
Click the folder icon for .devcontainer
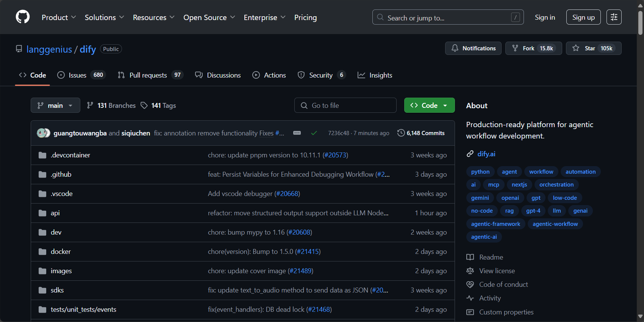coord(42,155)
